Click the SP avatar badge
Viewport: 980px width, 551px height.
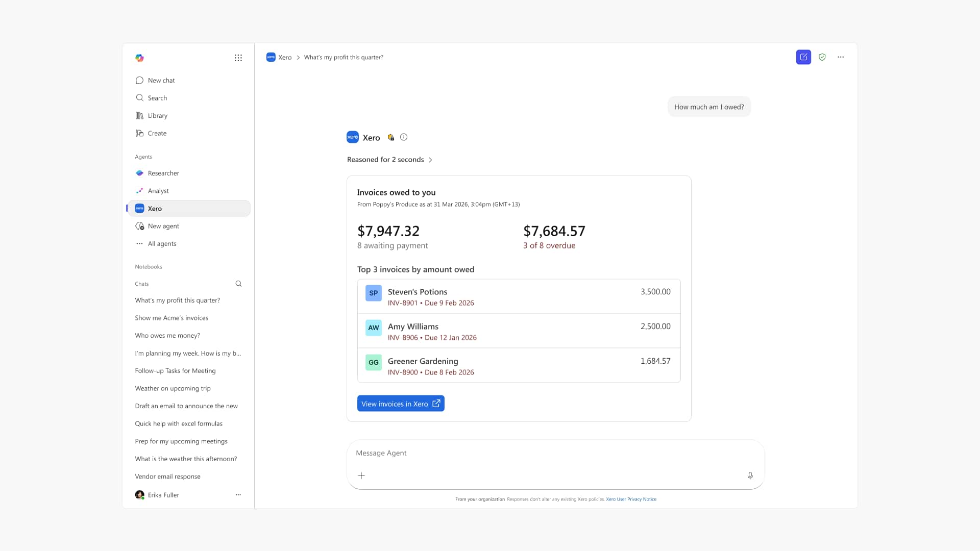374,293
